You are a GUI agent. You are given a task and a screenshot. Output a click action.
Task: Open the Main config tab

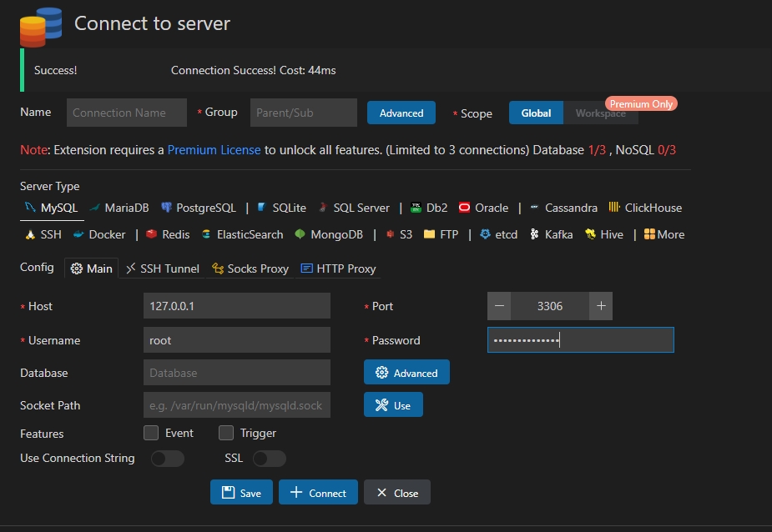pyautogui.click(x=91, y=269)
